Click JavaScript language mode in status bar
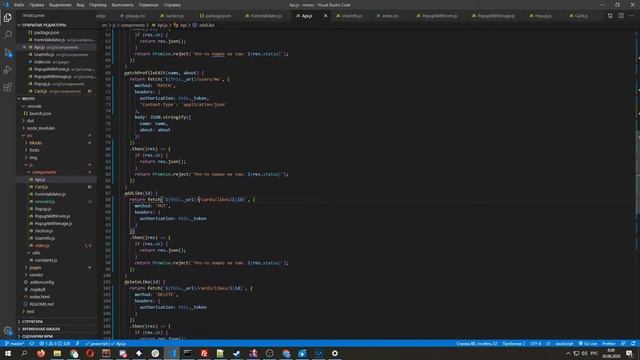640x360 pixels. click(x=564, y=344)
